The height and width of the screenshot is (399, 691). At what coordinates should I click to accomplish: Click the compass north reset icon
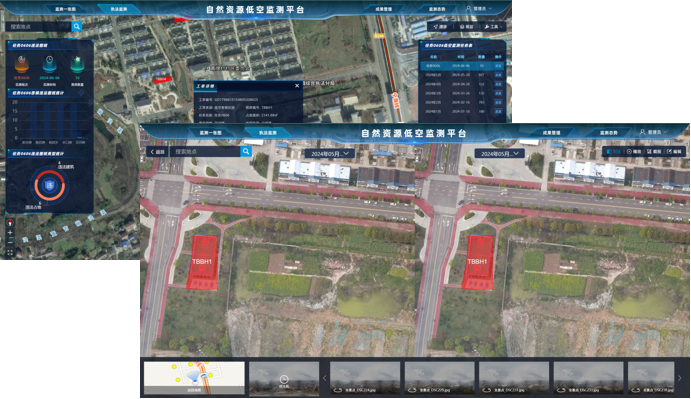coord(10,223)
